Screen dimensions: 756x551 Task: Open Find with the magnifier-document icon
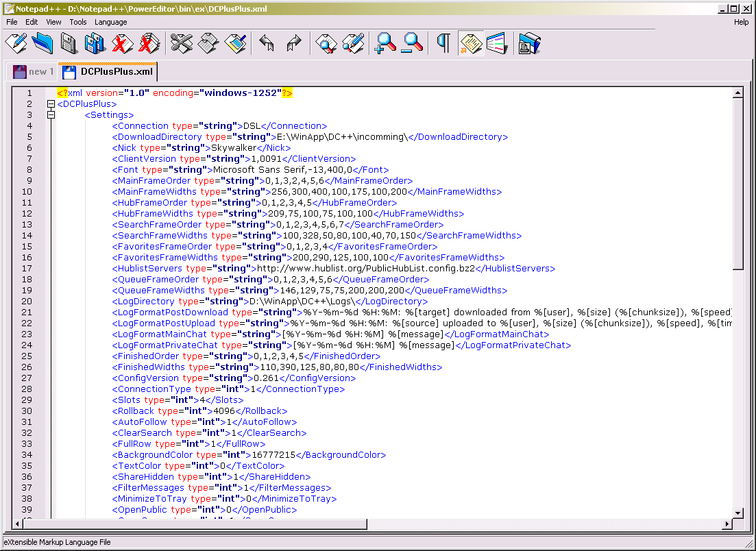coord(326,43)
